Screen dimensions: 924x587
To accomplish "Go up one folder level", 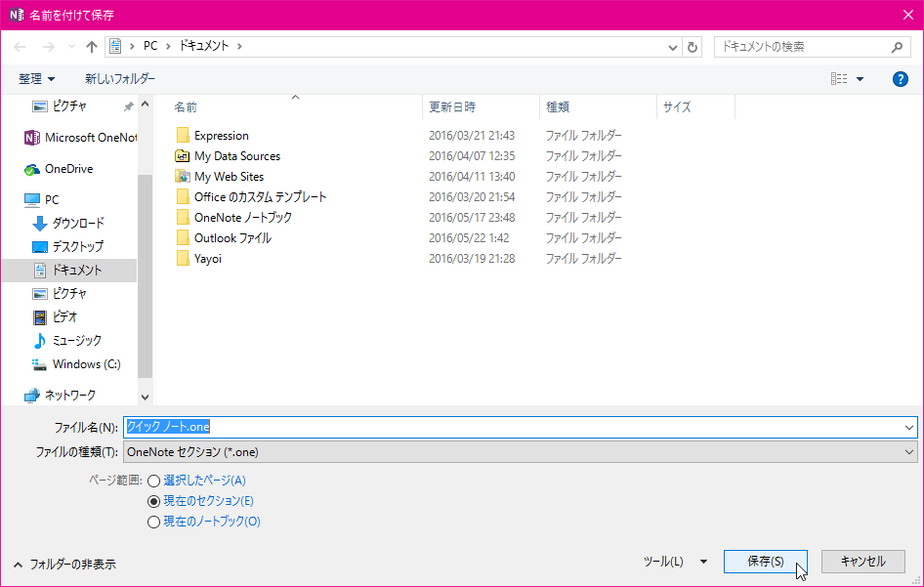I will [x=92, y=47].
